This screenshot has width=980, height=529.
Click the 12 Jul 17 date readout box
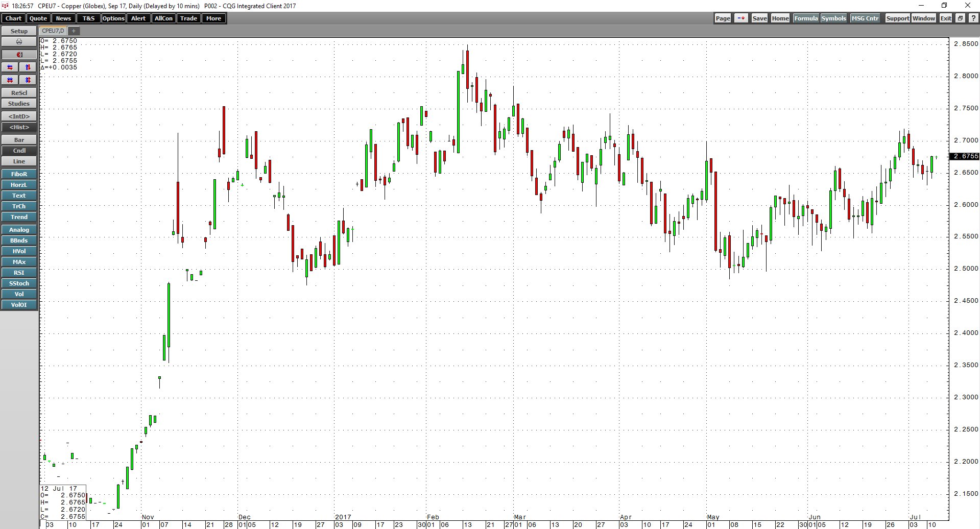coord(63,502)
